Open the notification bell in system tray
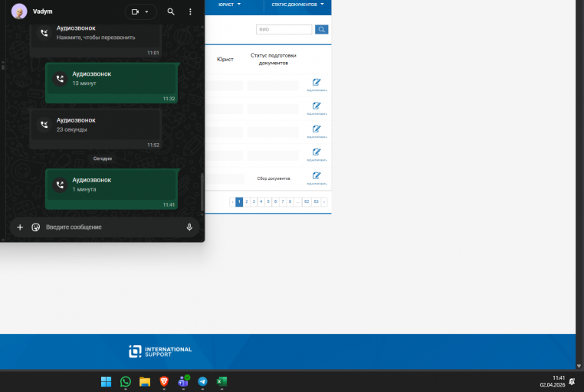 [572, 381]
